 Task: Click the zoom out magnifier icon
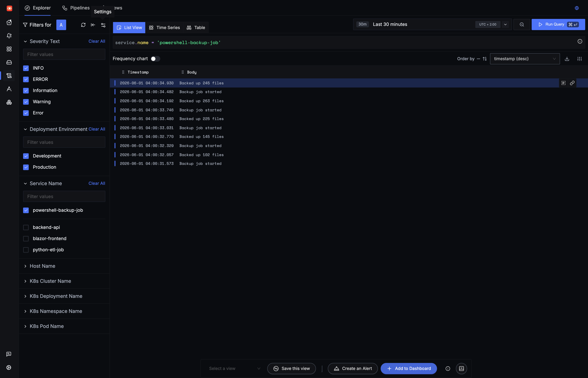click(x=522, y=24)
